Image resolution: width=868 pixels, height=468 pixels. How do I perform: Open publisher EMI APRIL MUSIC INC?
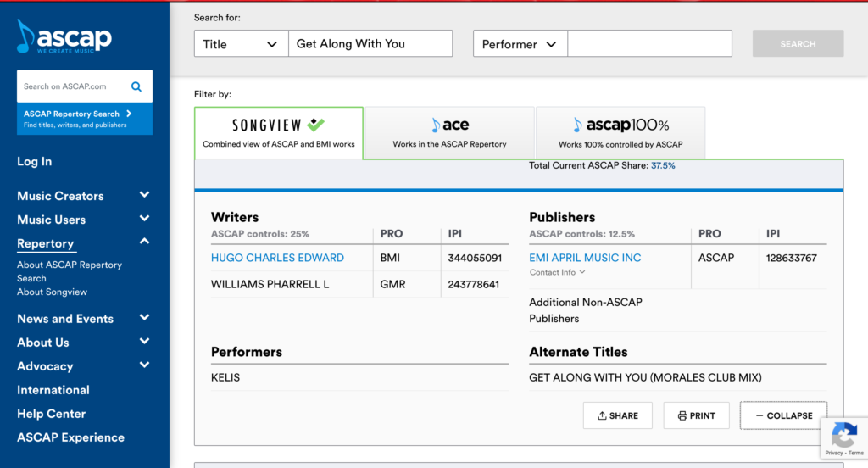(585, 258)
